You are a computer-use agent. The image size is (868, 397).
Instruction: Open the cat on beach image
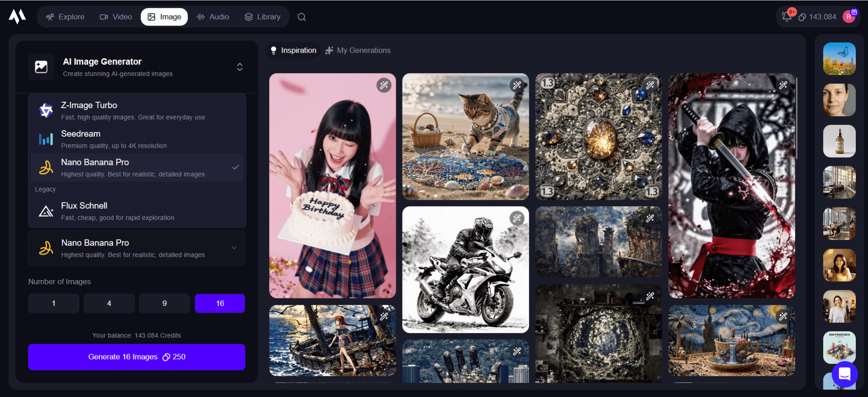[465, 137]
